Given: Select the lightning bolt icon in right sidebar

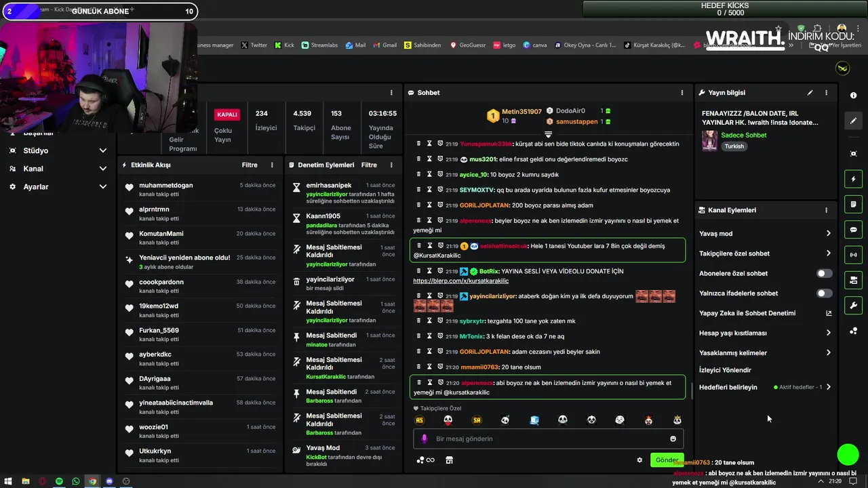Looking at the screenshot, I should click(x=854, y=180).
